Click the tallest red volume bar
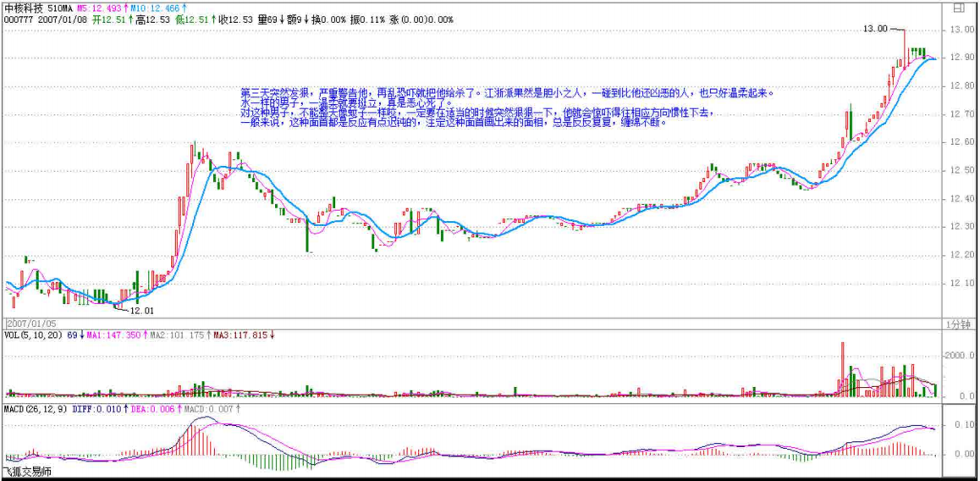The image size is (980, 481). pyautogui.click(x=843, y=368)
